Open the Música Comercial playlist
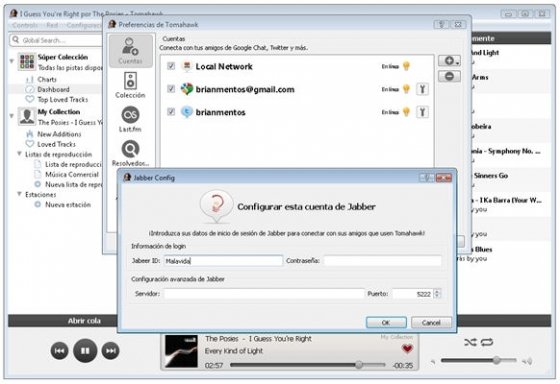Viewport: 560px width, 384px height. 71,174
